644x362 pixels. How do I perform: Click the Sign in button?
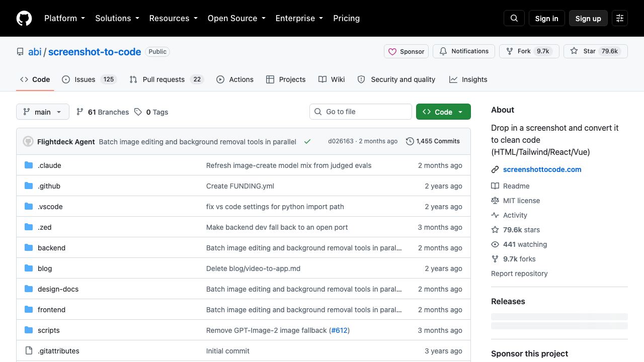(x=546, y=18)
